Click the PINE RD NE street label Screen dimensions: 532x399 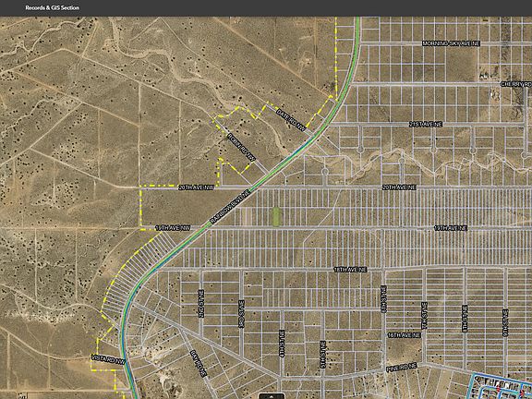402,368
